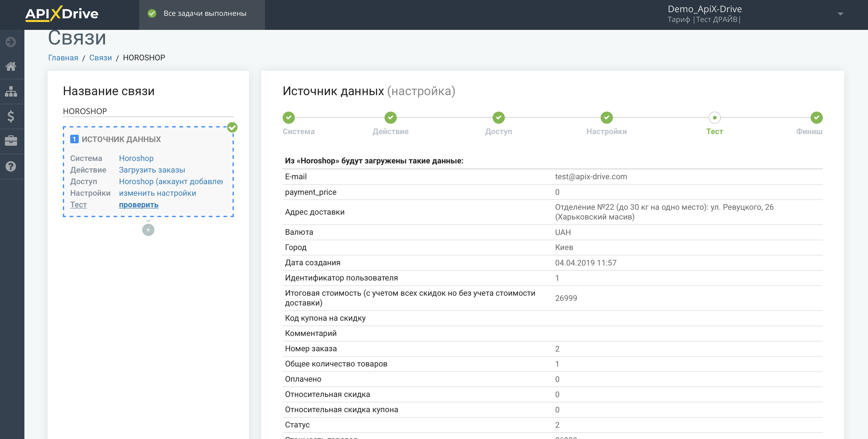Click the ApiX-Drive logo
Image resolution: width=868 pixels, height=439 pixels.
tap(62, 14)
